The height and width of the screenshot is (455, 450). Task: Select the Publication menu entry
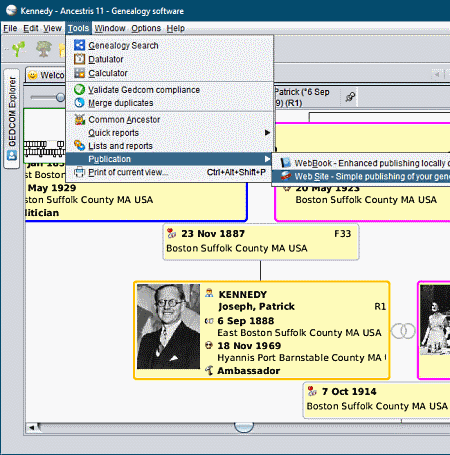170,159
